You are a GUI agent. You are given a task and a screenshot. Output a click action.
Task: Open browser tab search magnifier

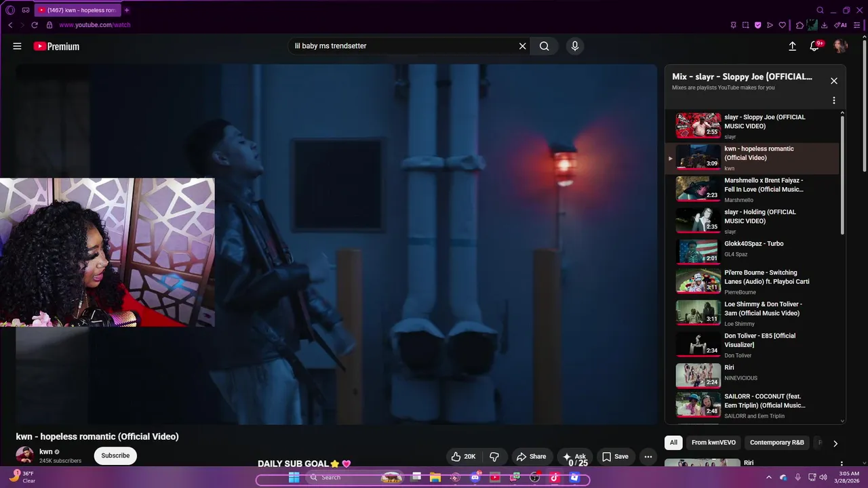pyautogui.click(x=820, y=10)
